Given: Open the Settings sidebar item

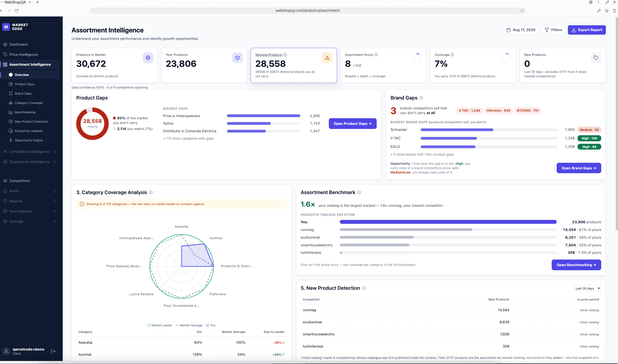Looking at the screenshot, I should pos(30,221).
